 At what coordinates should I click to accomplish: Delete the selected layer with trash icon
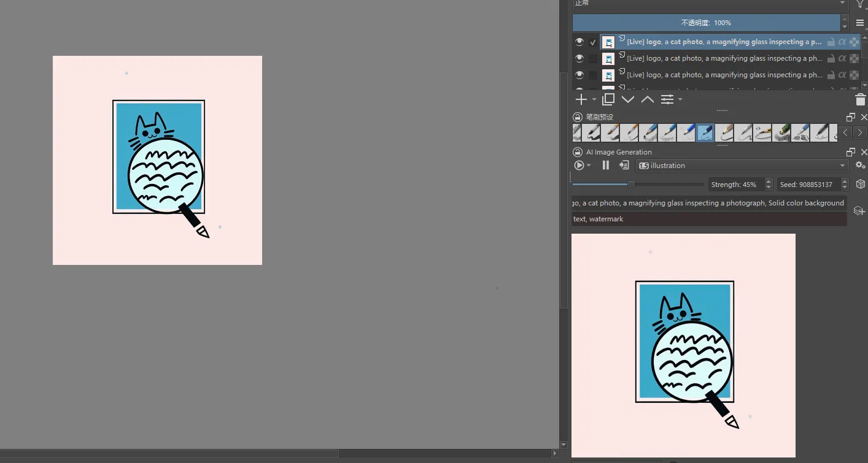click(860, 99)
